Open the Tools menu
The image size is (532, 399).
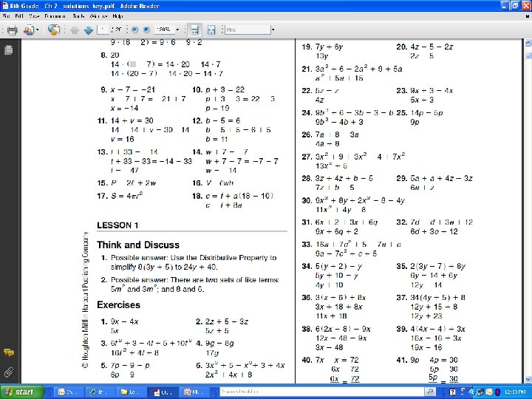pos(78,16)
